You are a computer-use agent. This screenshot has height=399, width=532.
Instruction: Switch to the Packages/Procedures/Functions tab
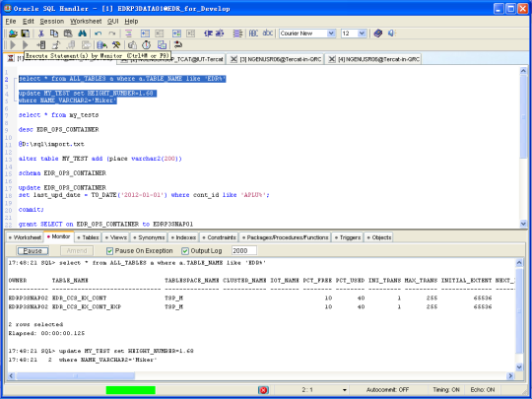pyautogui.click(x=285, y=237)
